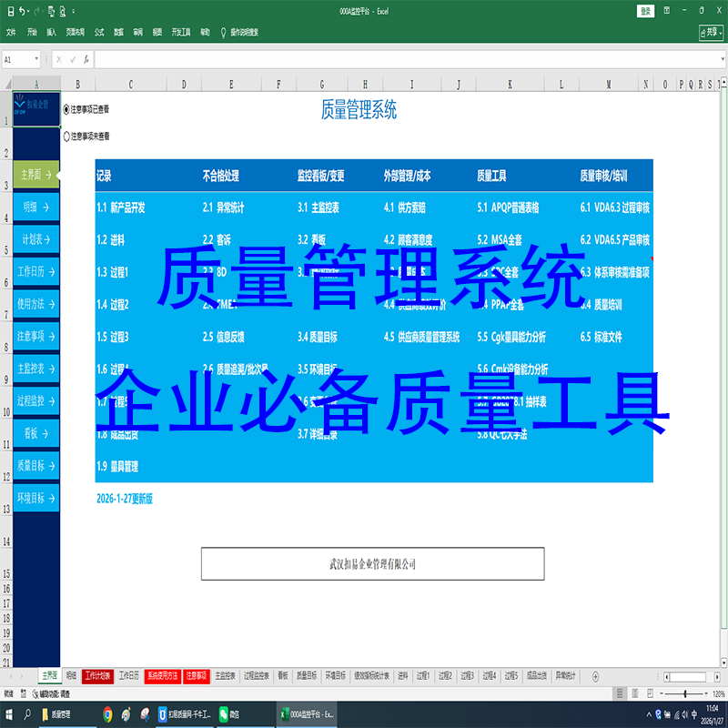Image resolution: width=728 pixels, height=728 pixels.
Task: Click the 计划表 sidebar button
Action: pos(36,239)
